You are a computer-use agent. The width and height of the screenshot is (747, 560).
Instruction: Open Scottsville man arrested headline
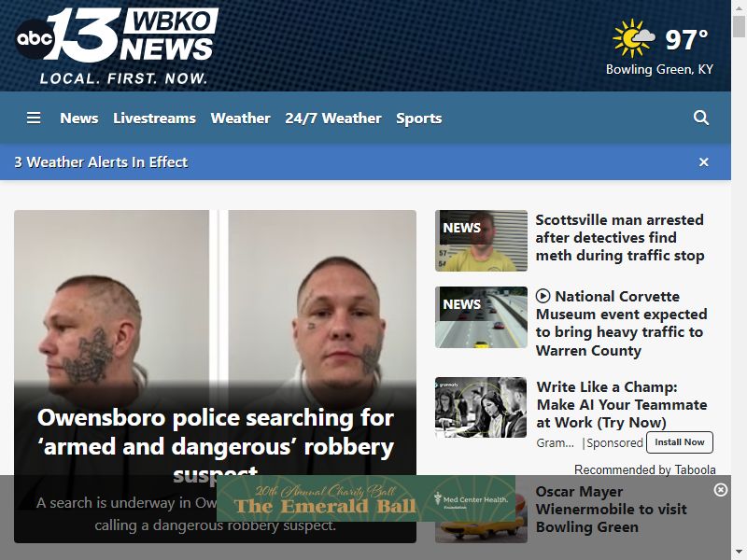pos(619,238)
